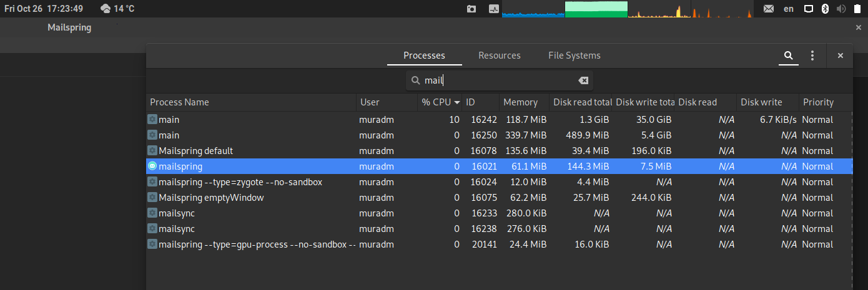Select the Mailspring default process row
The width and height of the screenshot is (868, 290).
pos(500,150)
